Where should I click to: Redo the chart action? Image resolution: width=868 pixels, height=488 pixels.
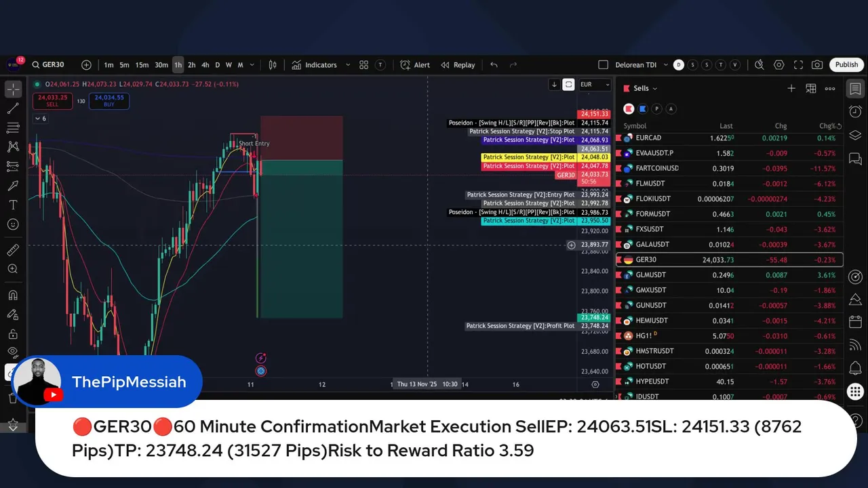pyautogui.click(x=513, y=65)
